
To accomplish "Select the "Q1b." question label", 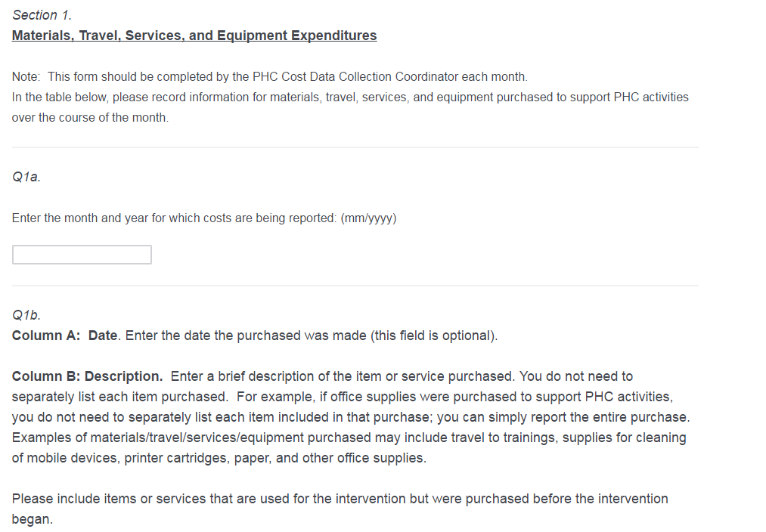I will (26, 315).
